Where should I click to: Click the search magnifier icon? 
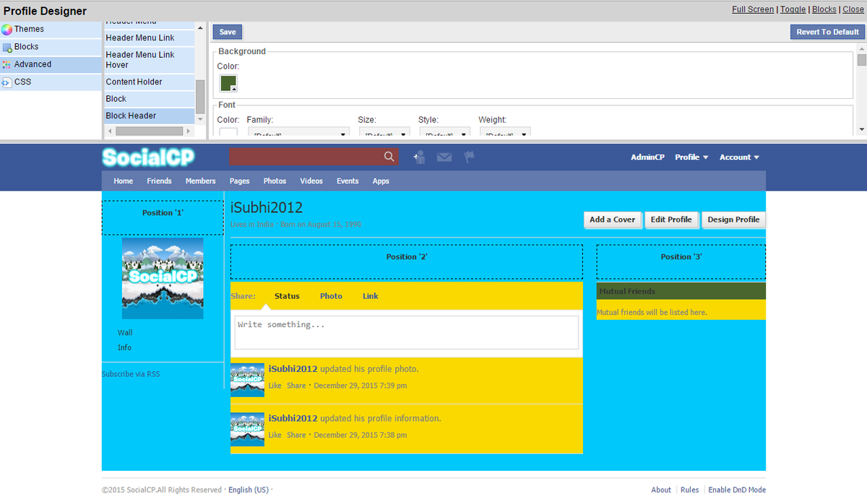pos(389,156)
